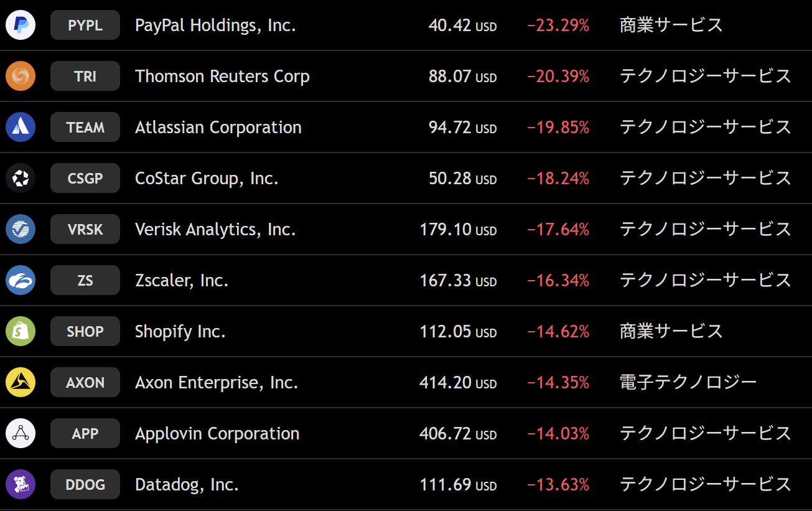Select the TEAM ticker badge
The image size is (812, 511).
pyautogui.click(x=85, y=128)
